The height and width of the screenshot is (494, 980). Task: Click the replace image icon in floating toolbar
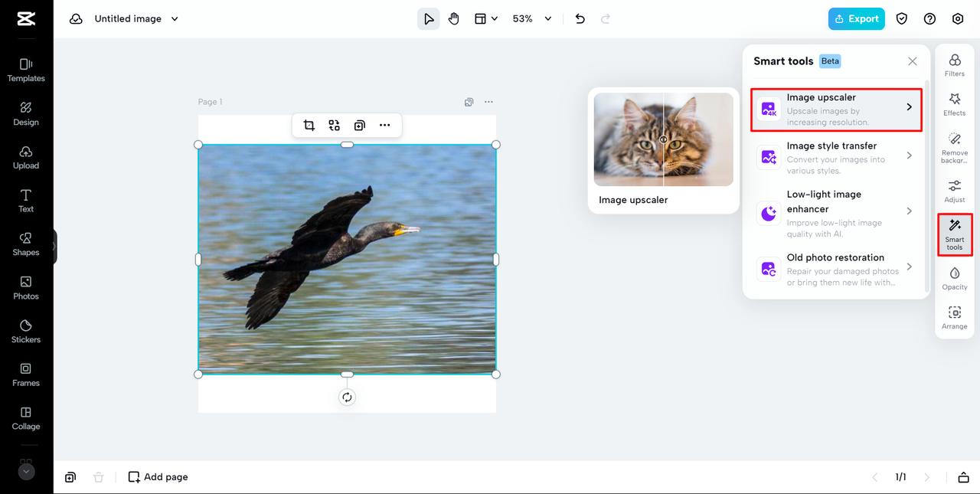(335, 126)
